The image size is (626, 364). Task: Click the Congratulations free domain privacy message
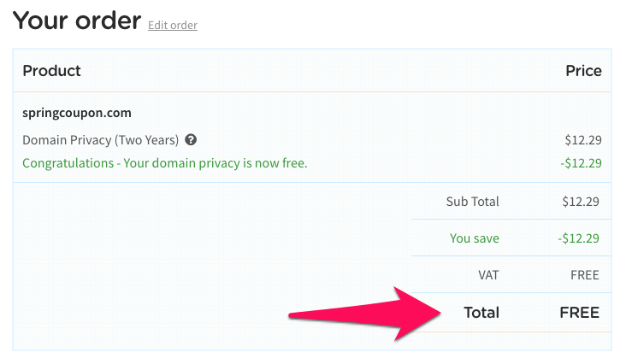pyautogui.click(x=165, y=163)
